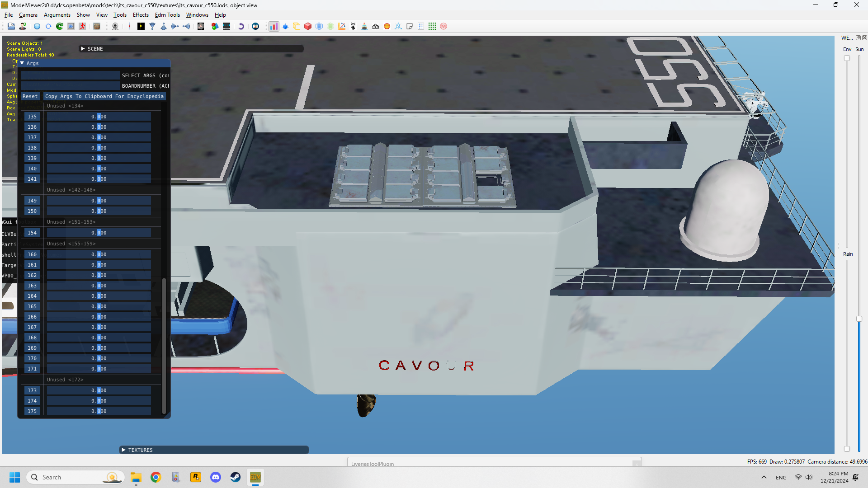Open the Camera menu

click(x=28, y=15)
